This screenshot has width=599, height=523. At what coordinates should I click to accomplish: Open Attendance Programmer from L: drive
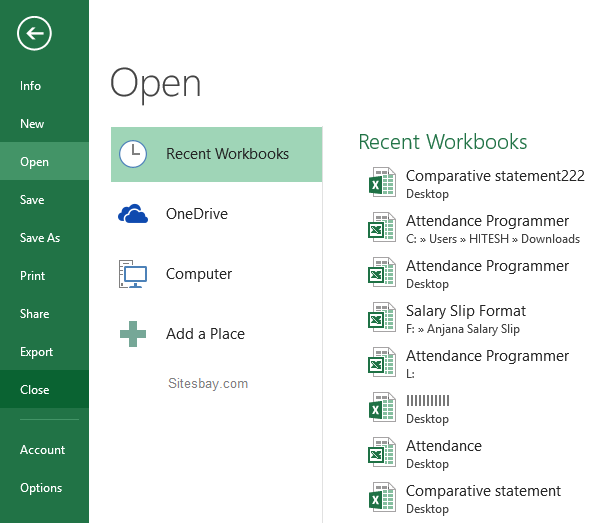487,356
